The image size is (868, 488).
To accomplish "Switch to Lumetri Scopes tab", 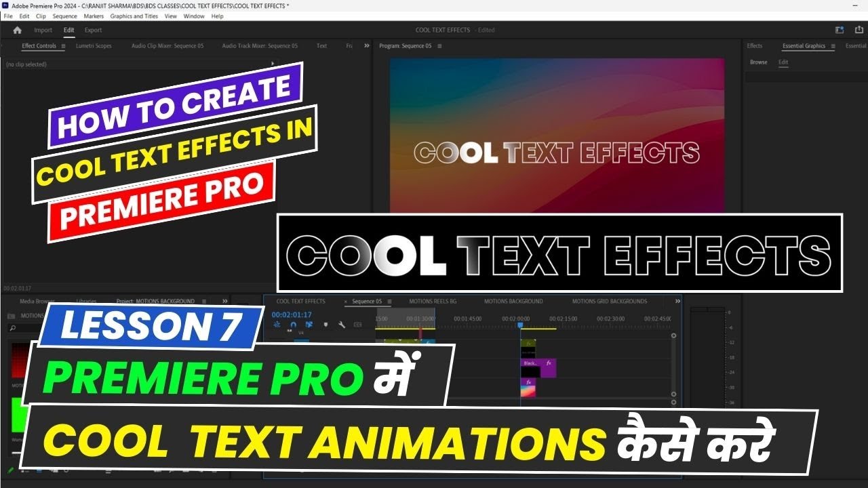I will [x=94, y=46].
